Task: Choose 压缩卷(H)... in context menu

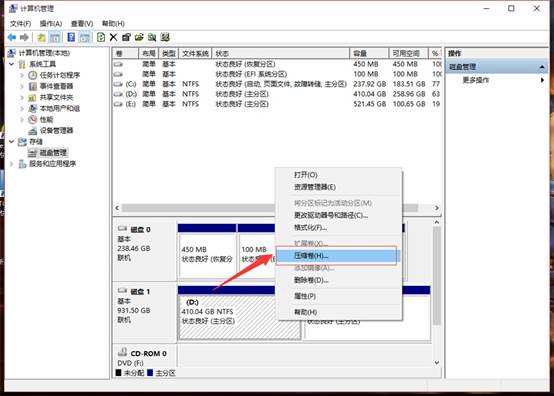Action: [x=337, y=255]
